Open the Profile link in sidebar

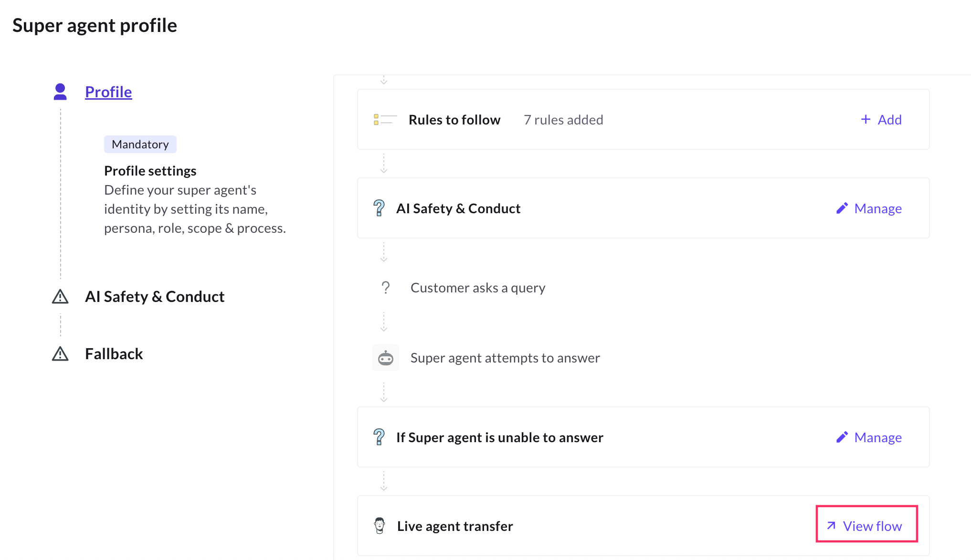pos(108,92)
